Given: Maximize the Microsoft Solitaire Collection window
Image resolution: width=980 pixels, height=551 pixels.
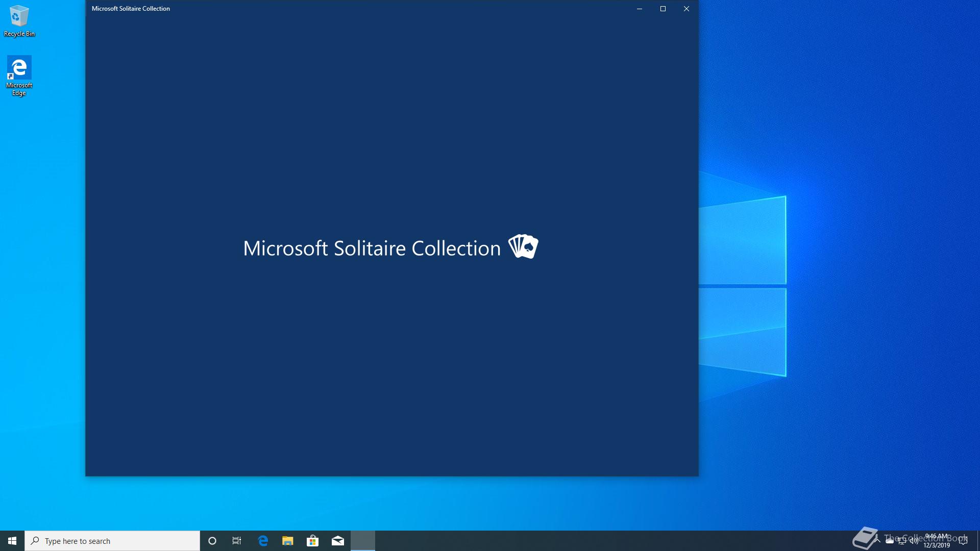Looking at the screenshot, I should pyautogui.click(x=663, y=9).
